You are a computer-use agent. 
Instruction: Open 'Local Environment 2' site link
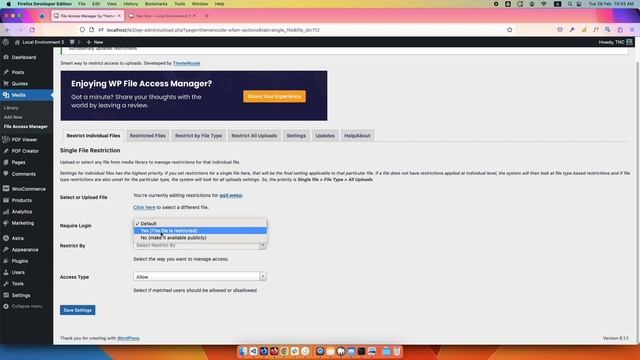40,42
